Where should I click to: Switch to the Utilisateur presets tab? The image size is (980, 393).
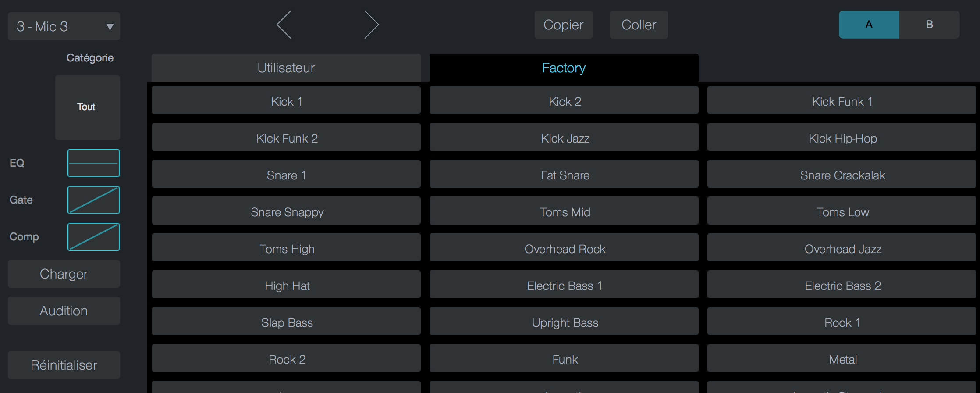click(286, 68)
